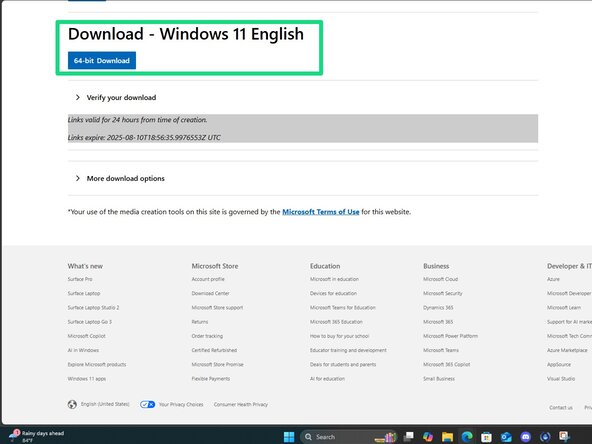This screenshot has width=592, height=444.
Task: Click the taskbar Search box
Action: [x=348, y=437]
